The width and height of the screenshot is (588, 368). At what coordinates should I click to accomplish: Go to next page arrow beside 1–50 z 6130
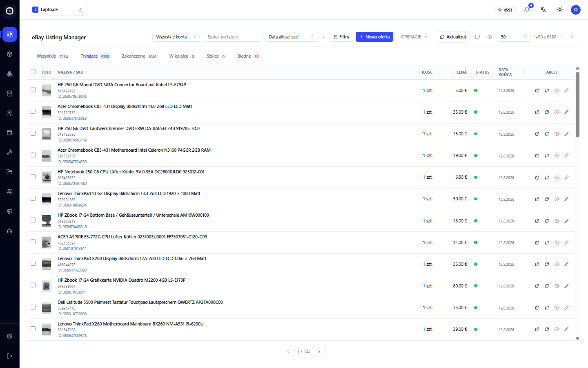(x=572, y=37)
